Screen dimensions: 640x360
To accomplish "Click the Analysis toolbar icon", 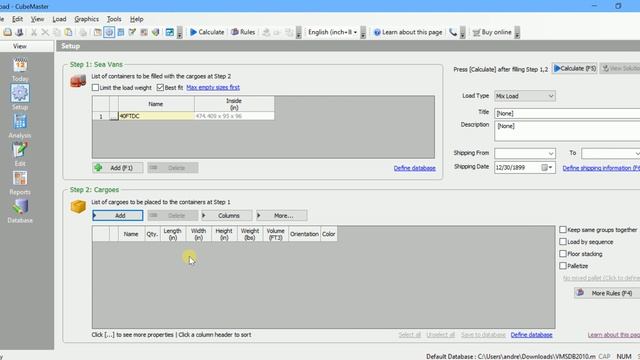I will click(121, 32).
